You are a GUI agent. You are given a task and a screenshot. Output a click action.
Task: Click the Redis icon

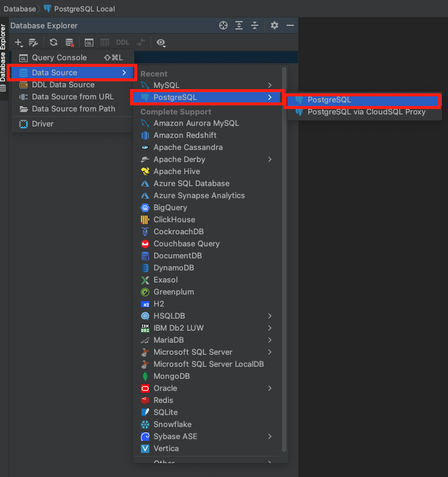pos(145,401)
